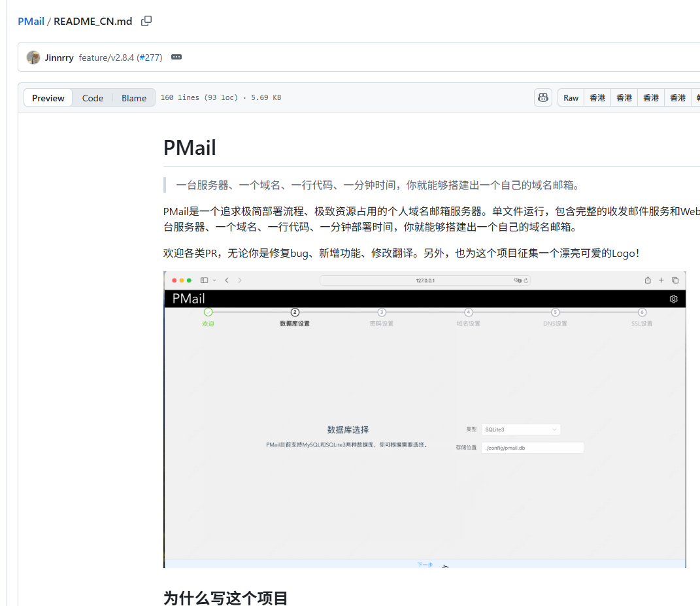Open pull request #277 link
This screenshot has width=700, height=606.
tap(149, 58)
